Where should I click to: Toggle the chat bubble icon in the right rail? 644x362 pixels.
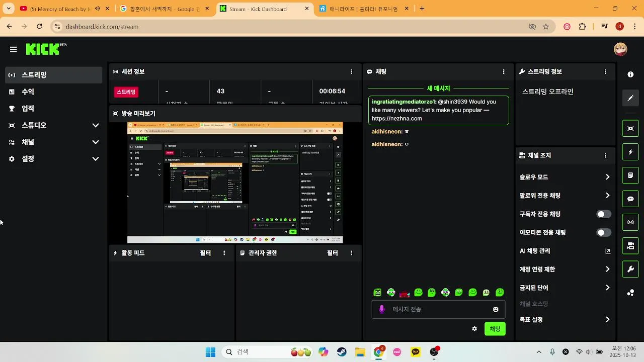(x=630, y=199)
